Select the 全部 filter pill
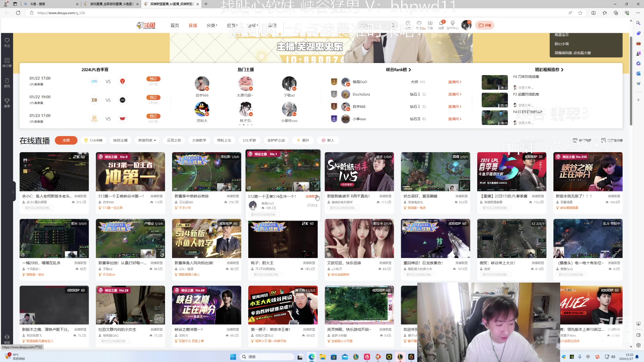Image resolution: width=644 pixels, height=362 pixels. [66, 140]
